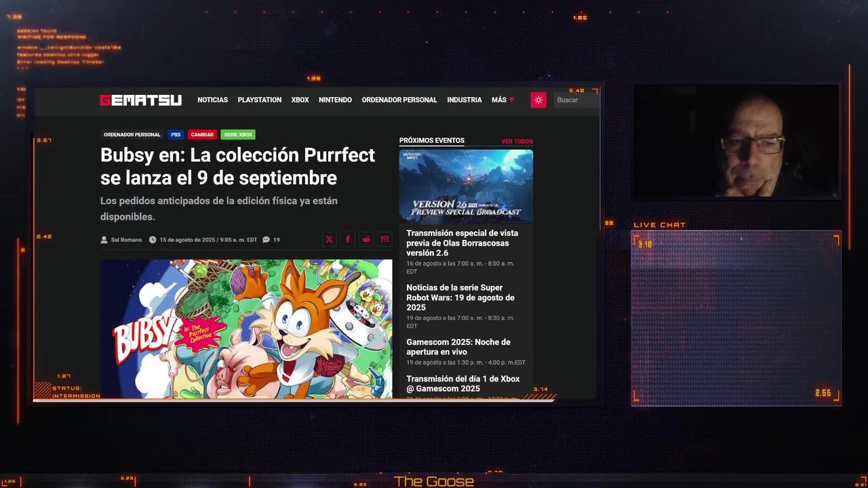This screenshot has height=488, width=868.
Task: Click the STATUS: INTERMISSION indicator
Action: point(76,392)
